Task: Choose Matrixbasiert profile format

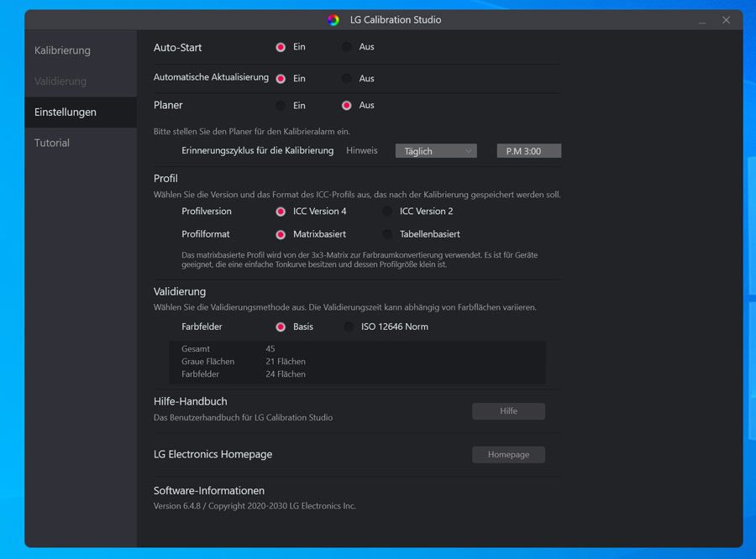Action: pyautogui.click(x=281, y=235)
